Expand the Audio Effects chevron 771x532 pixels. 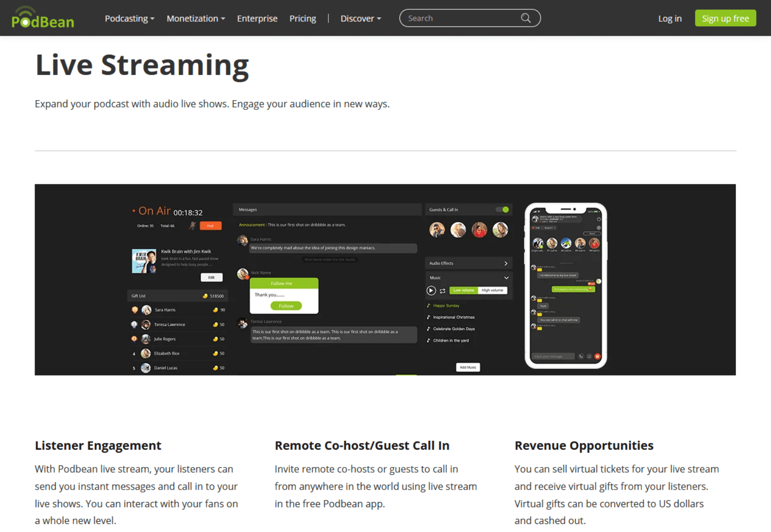coord(506,263)
